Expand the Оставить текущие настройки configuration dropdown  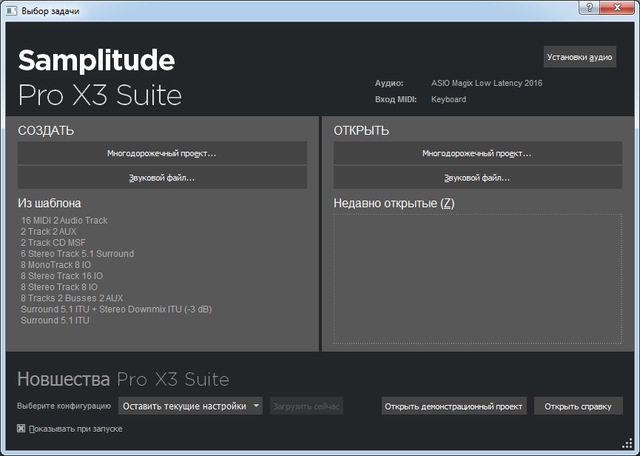[x=190, y=406]
